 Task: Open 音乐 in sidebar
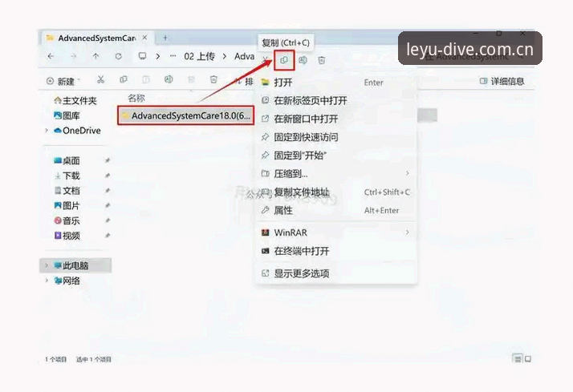(x=67, y=220)
